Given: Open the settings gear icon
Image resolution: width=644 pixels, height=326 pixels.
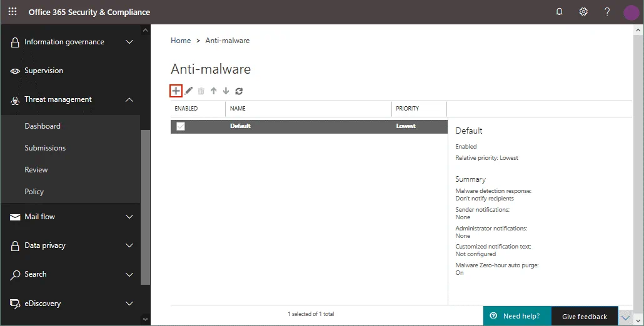Looking at the screenshot, I should click(583, 12).
